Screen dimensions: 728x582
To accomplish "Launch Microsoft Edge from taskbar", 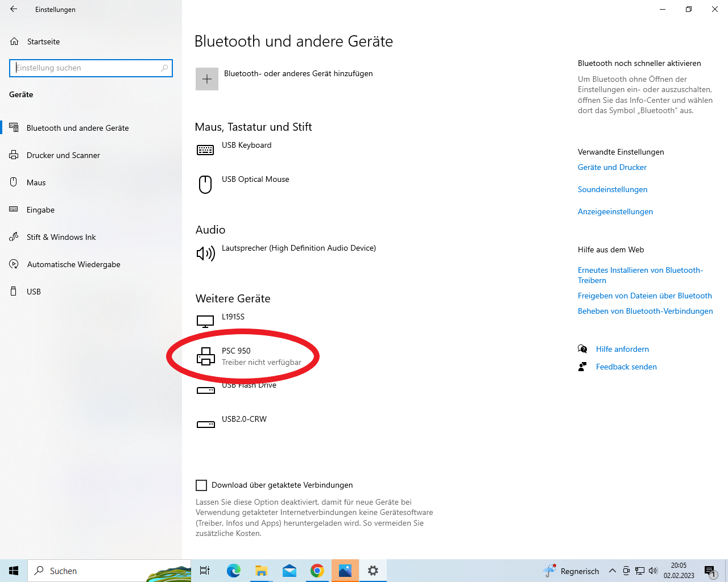I will (233, 571).
